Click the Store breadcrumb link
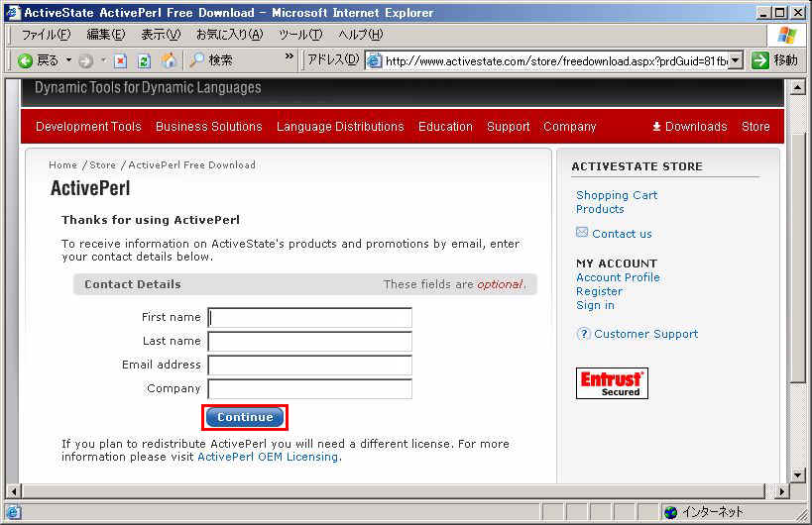The image size is (812, 525). 102,165
